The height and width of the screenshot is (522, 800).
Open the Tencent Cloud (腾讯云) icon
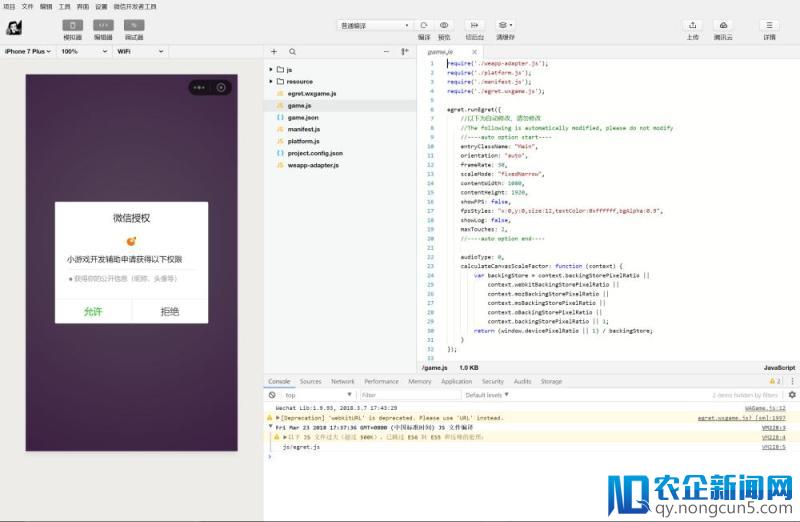723,25
